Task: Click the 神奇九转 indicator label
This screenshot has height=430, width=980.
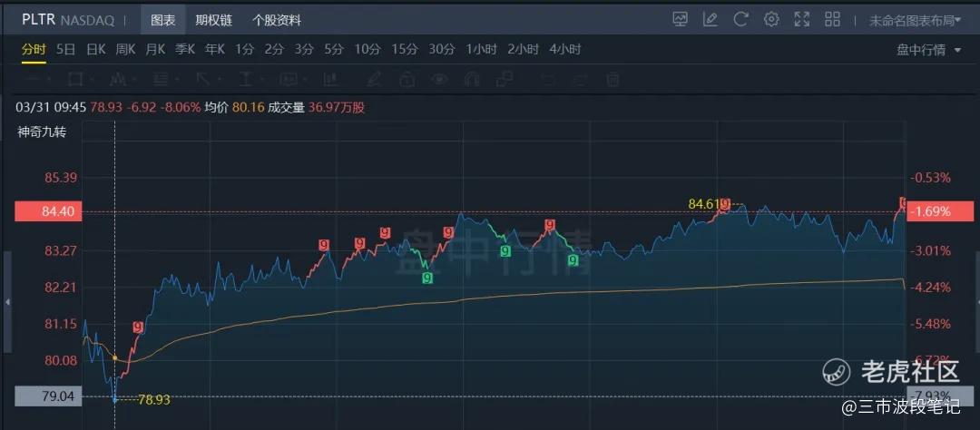Action: pyautogui.click(x=41, y=132)
